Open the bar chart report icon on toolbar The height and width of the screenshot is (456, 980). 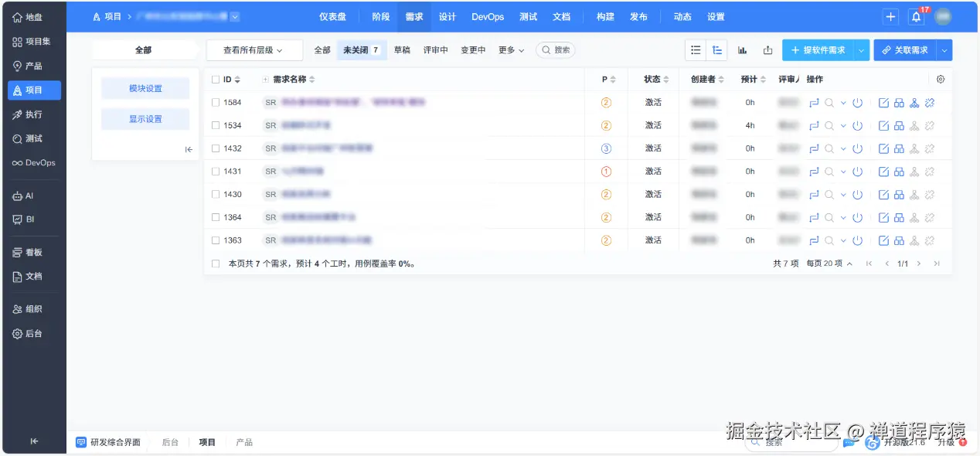pos(742,49)
